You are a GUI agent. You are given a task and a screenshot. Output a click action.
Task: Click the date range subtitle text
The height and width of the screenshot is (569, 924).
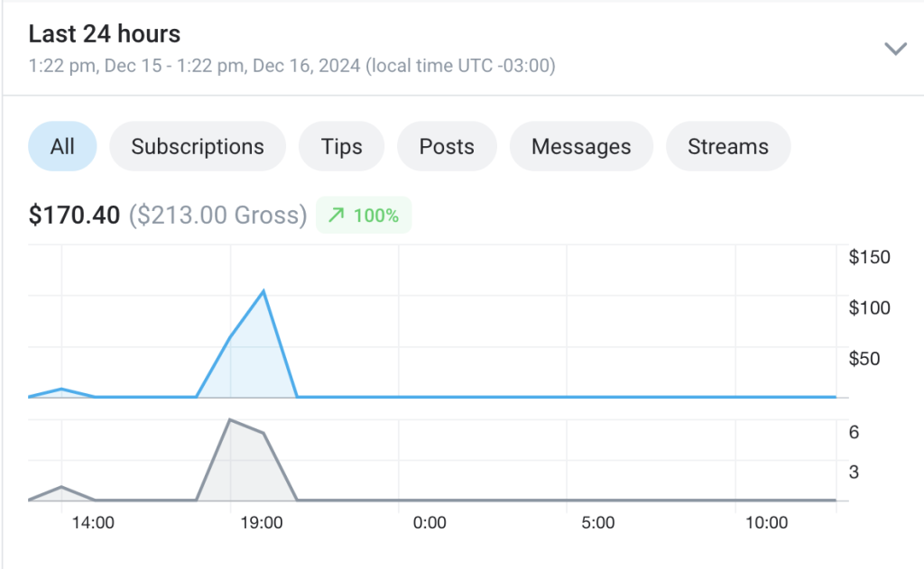(x=291, y=66)
